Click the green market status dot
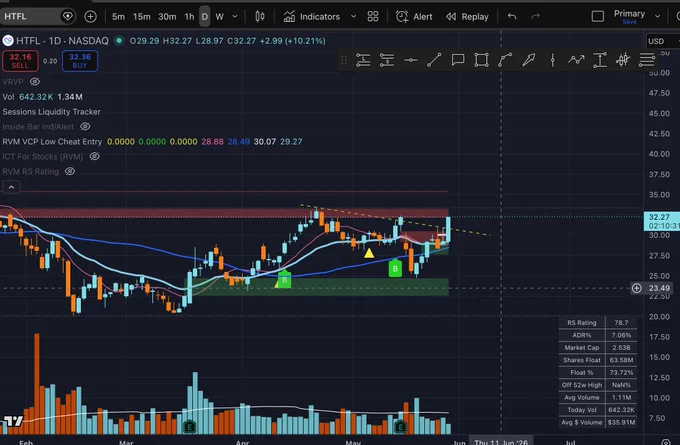680x445 pixels. tap(118, 41)
